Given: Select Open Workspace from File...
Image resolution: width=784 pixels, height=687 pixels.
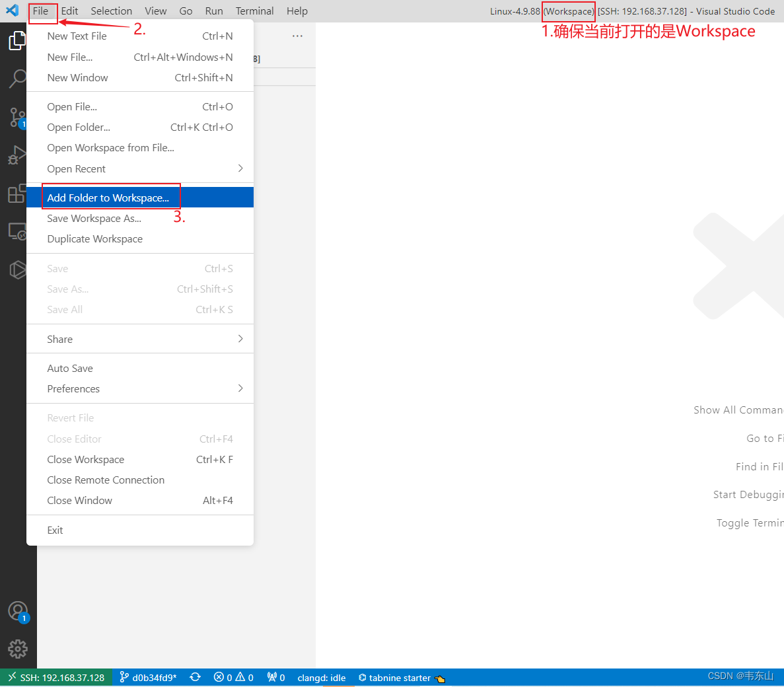Looking at the screenshot, I should [140, 147].
